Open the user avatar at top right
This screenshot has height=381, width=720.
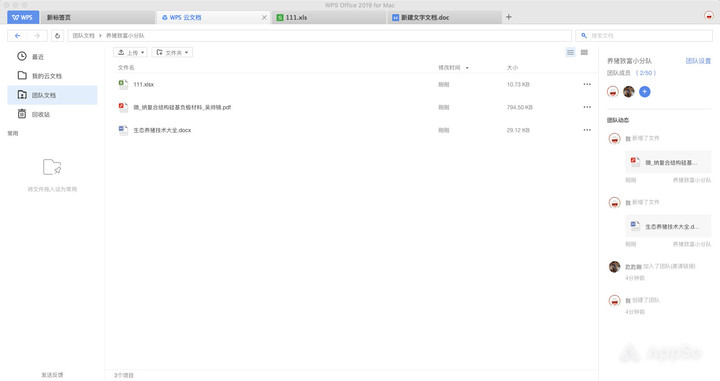[709, 16]
